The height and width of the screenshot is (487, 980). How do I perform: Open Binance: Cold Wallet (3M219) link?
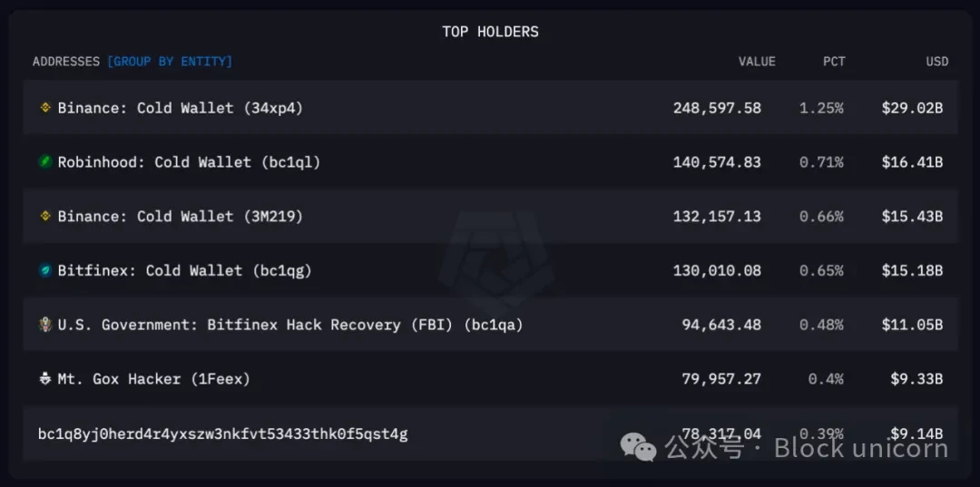click(x=180, y=217)
